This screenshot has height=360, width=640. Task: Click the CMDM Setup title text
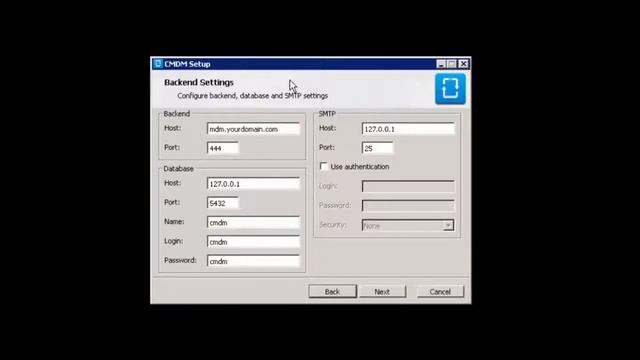point(187,64)
